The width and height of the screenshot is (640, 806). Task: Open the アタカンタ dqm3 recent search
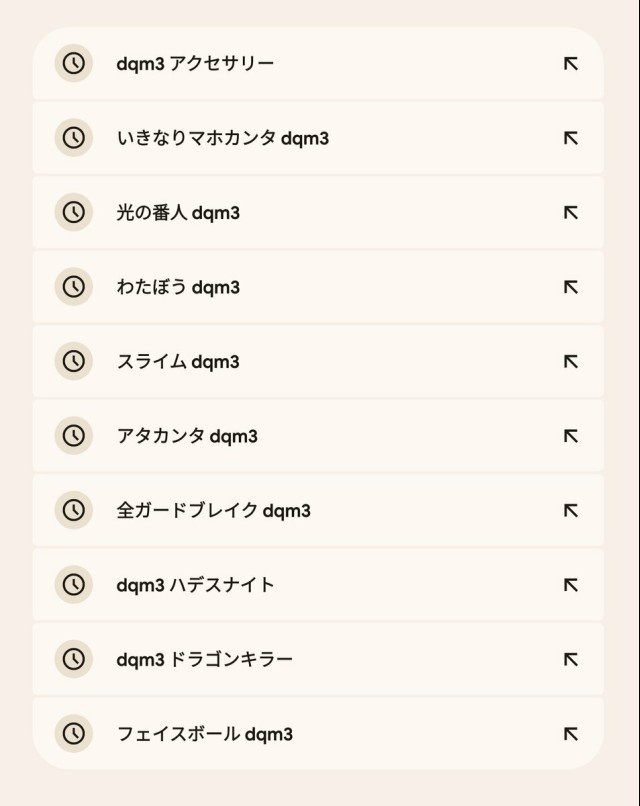pos(318,436)
